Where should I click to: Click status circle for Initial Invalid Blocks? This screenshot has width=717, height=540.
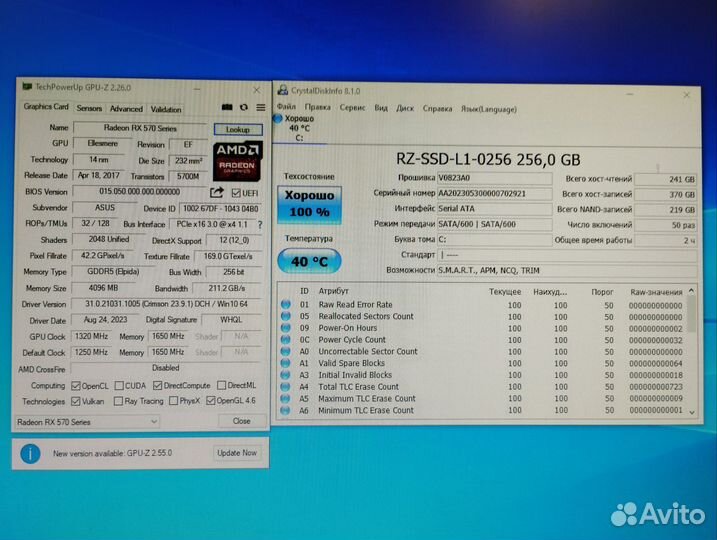(286, 375)
